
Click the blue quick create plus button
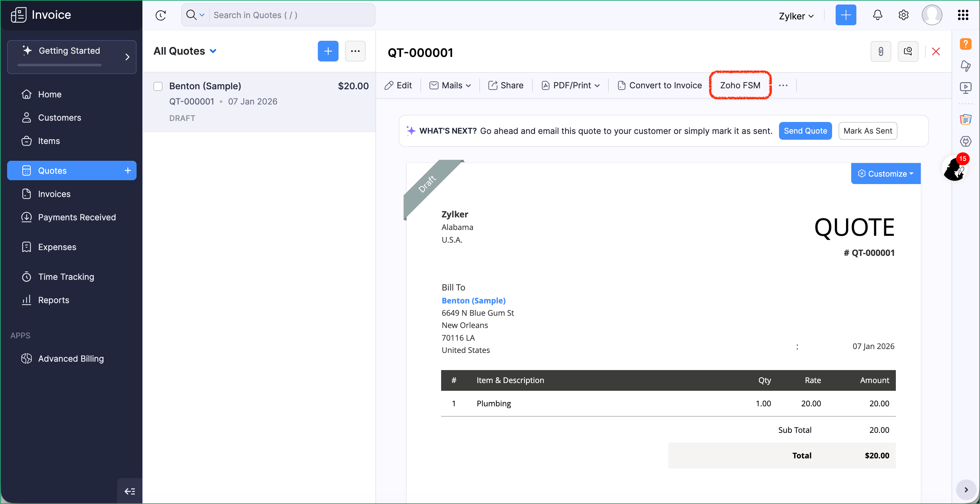point(845,15)
